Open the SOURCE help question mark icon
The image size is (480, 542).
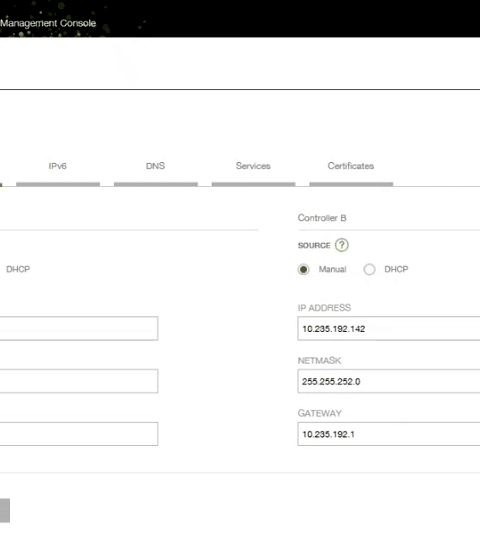point(341,245)
